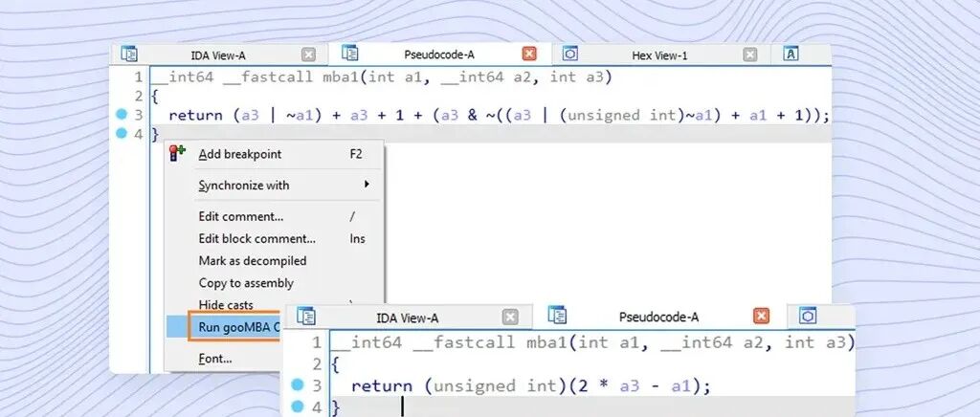Image resolution: width=980 pixels, height=417 pixels.
Task: Switch to the IDA View-A tab in the upper window
Action: [x=218, y=55]
